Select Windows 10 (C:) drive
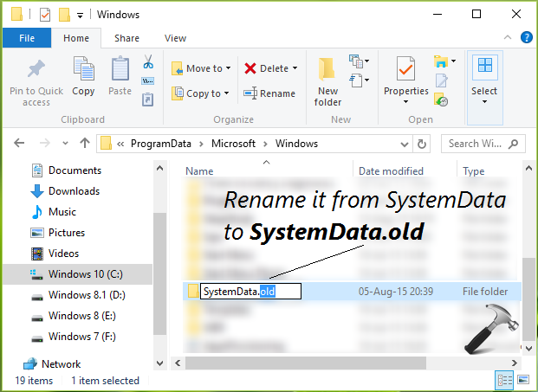 [78, 274]
